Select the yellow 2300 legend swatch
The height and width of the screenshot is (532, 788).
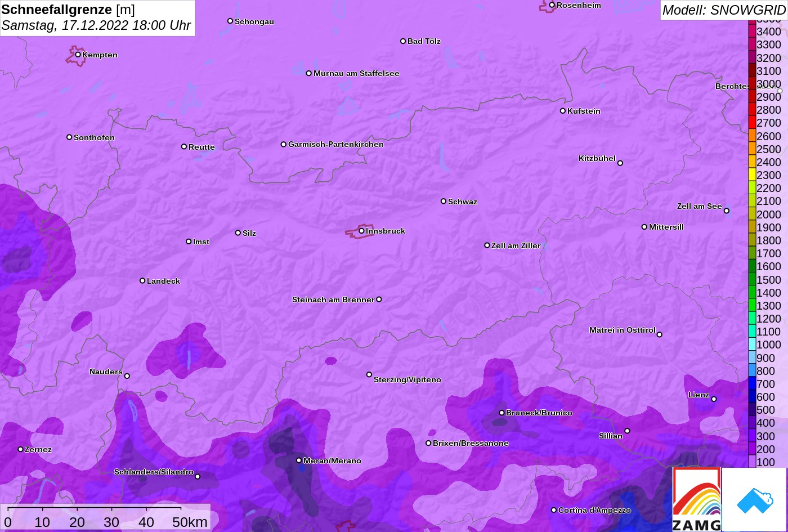(752, 175)
